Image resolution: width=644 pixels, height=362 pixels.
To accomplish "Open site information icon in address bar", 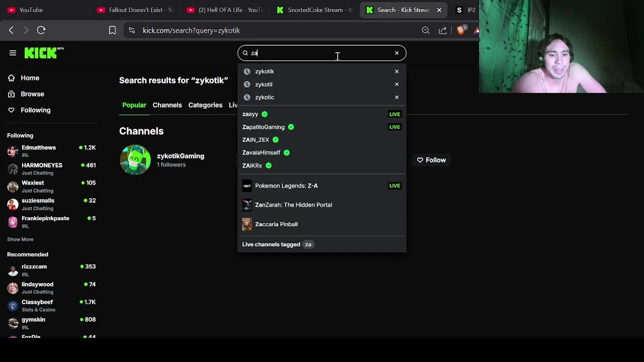I will tap(132, 30).
